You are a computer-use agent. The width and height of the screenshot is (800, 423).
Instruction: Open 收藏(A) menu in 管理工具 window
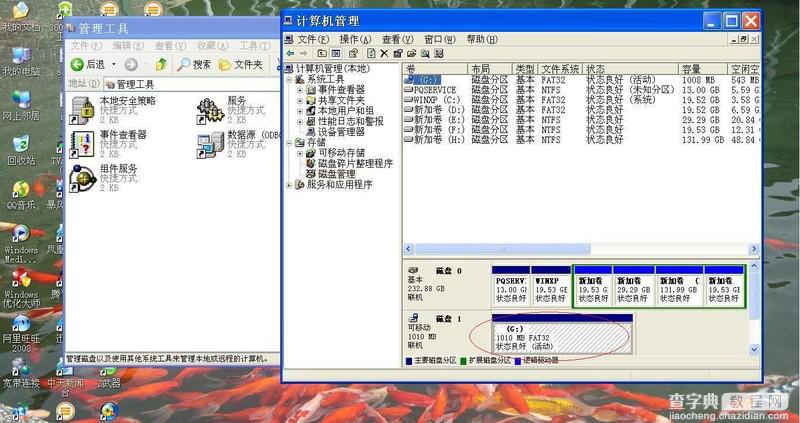point(213,46)
